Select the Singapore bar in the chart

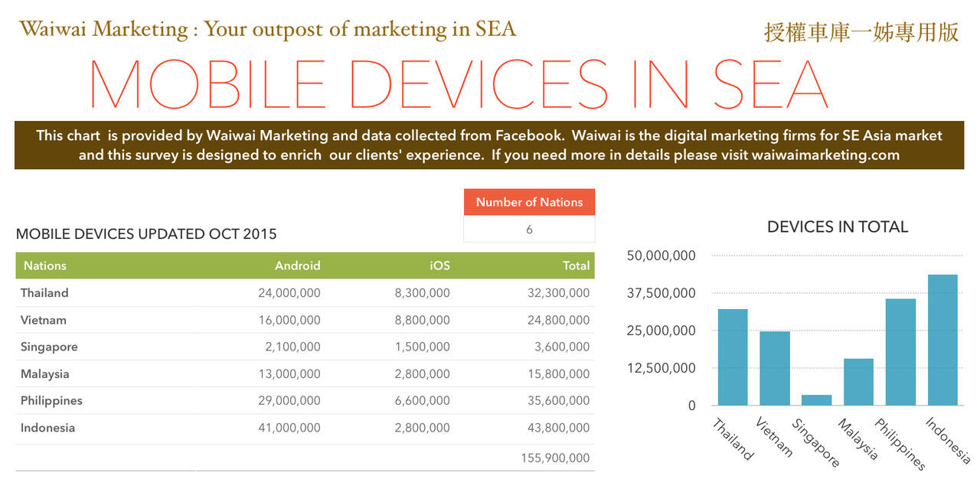point(817,400)
